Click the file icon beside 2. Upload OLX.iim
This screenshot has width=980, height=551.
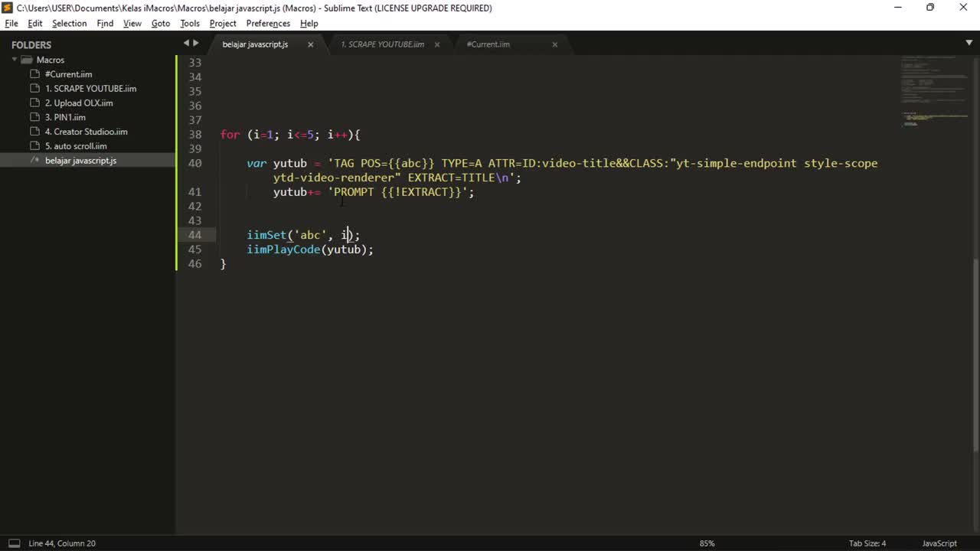coord(34,103)
